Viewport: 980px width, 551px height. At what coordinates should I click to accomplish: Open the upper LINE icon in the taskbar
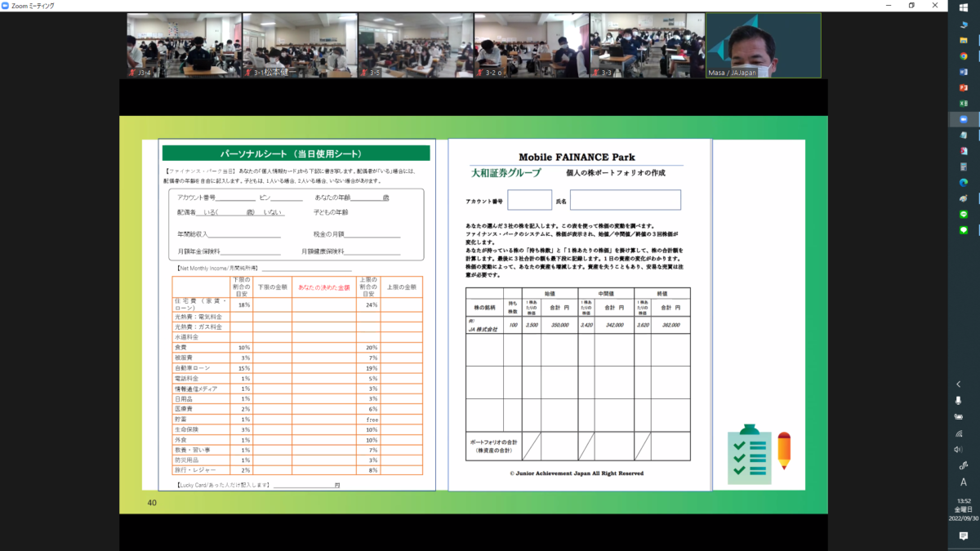pos(964,214)
